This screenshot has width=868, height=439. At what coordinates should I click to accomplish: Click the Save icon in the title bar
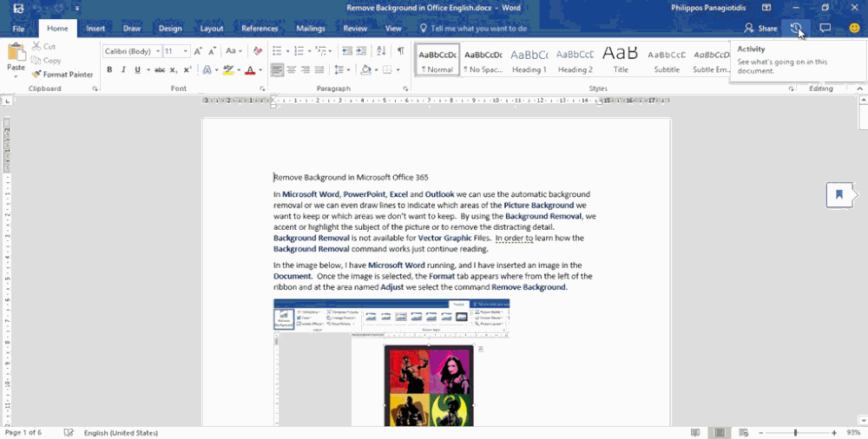tap(18, 9)
